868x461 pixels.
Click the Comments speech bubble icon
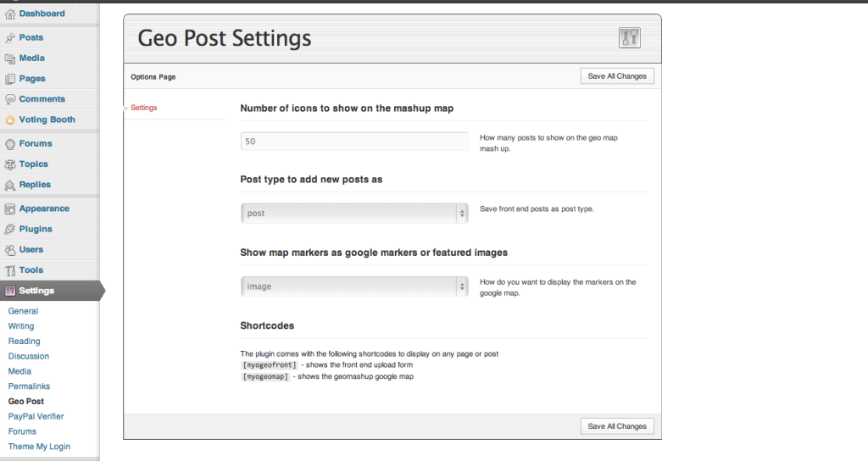click(10, 100)
